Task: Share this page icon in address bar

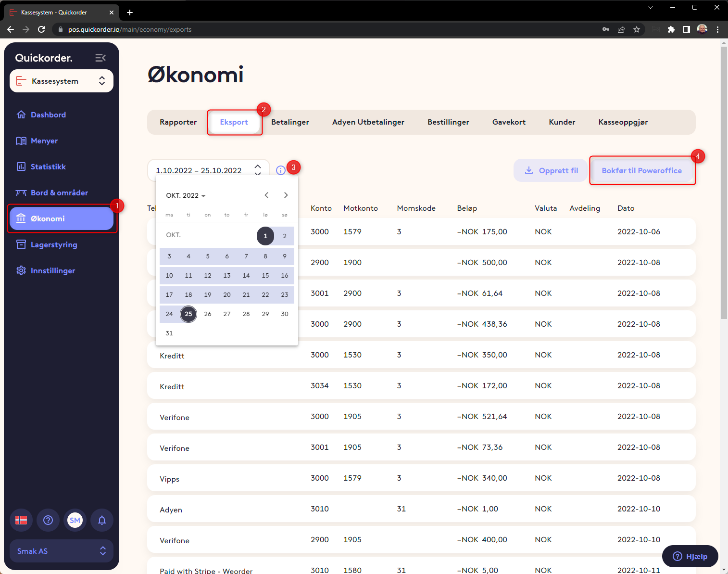Action: click(x=621, y=29)
